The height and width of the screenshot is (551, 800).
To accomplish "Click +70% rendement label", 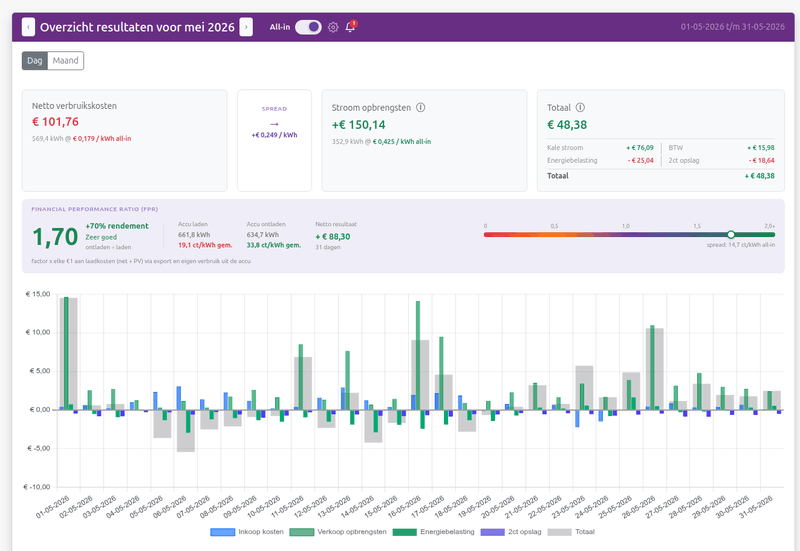I will click(x=117, y=226).
